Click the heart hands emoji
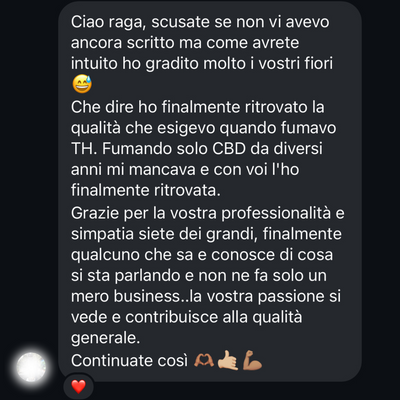400x400 pixels. point(204,361)
